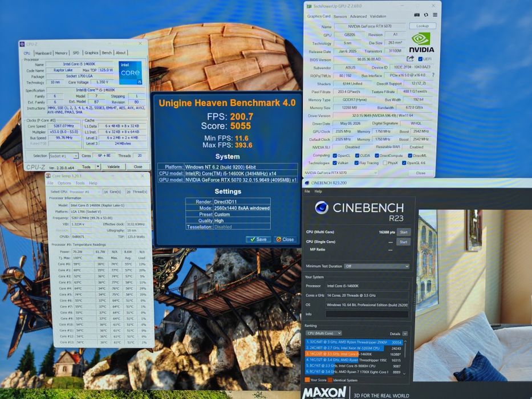Click the CPU-Z title bar app icon
Screen dimensions: 532x399
[x=22, y=44]
